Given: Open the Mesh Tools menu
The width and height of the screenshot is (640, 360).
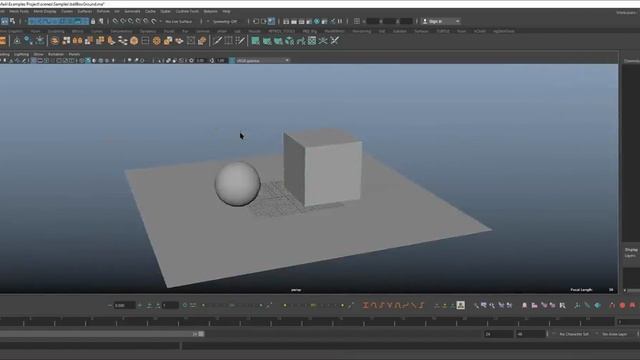Looking at the screenshot, I should click(19, 11).
